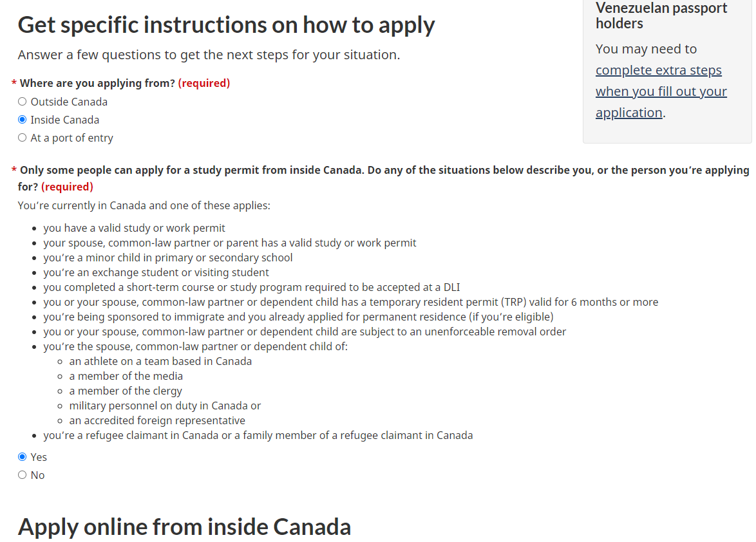Click the "Answer a few questions" intro text

point(209,55)
